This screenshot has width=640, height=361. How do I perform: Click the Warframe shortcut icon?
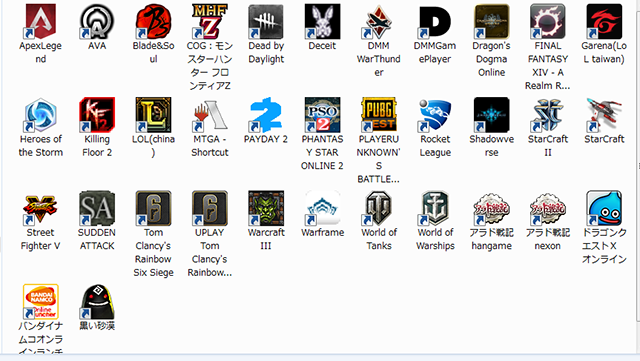322,208
